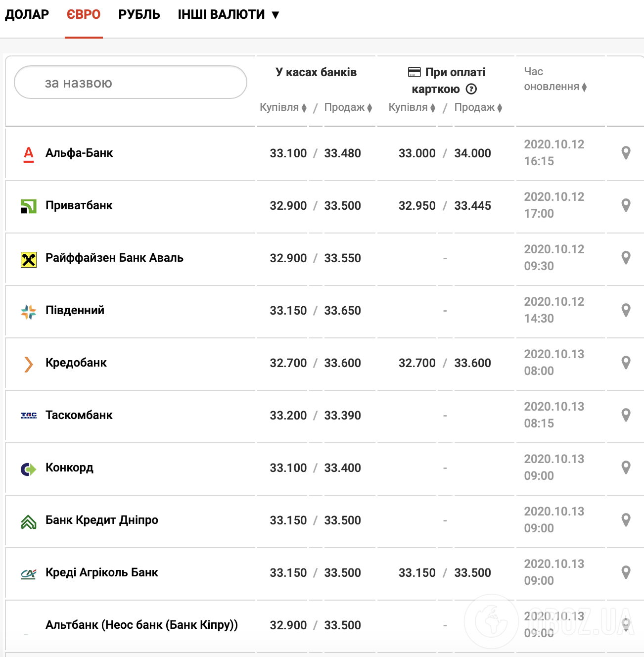Image resolution: width=644 pixels, height=657 pixels.
Task: Open the Приватбанк bank link
Action: tap(79, 205)
